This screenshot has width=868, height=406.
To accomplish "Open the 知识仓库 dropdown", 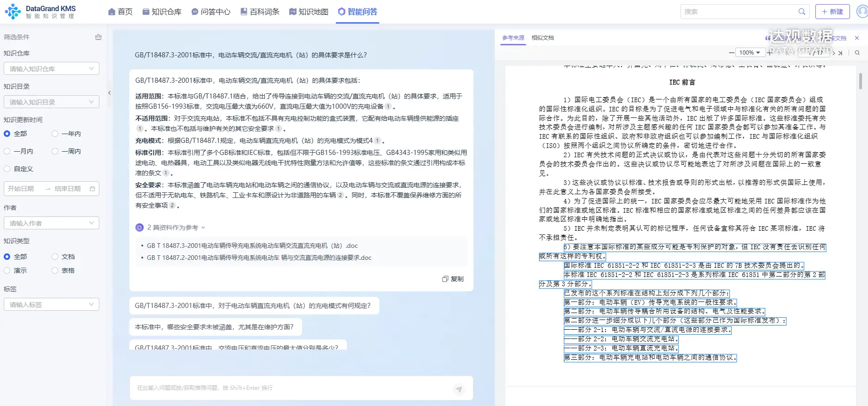I will coord(51,69).
